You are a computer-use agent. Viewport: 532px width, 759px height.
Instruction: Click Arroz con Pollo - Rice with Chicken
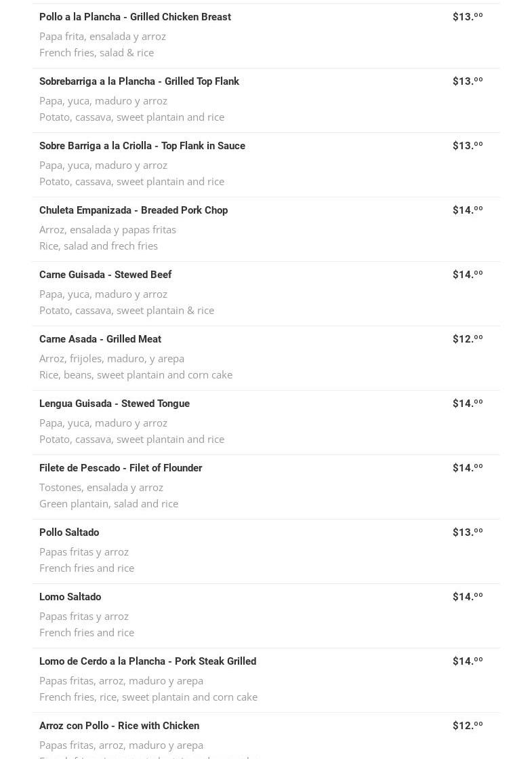(x=119, y=726)
